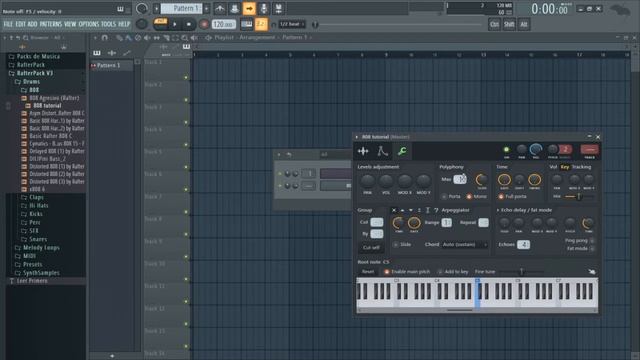The width and height of the screenshot is (640, 360).
Task: Click the typing keyboard to piano icon
Action: pyautogui.click(x=247, y=24)
